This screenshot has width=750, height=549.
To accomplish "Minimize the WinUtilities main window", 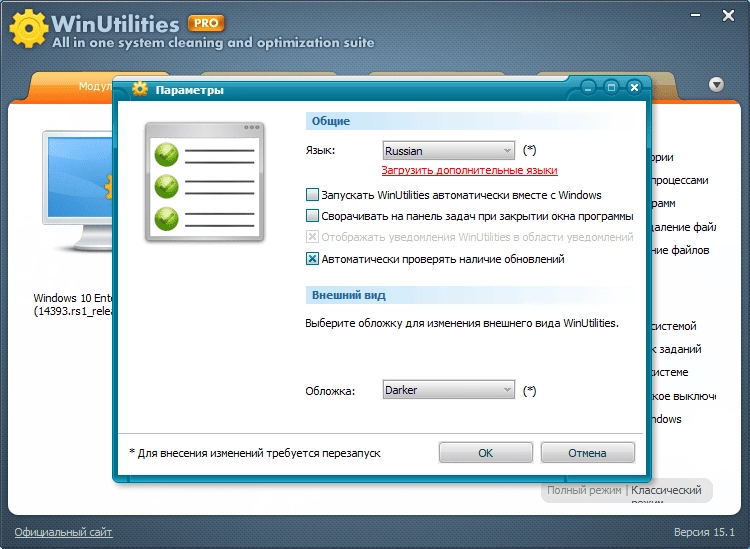I will pyautogui.click(x=695, y=15).
